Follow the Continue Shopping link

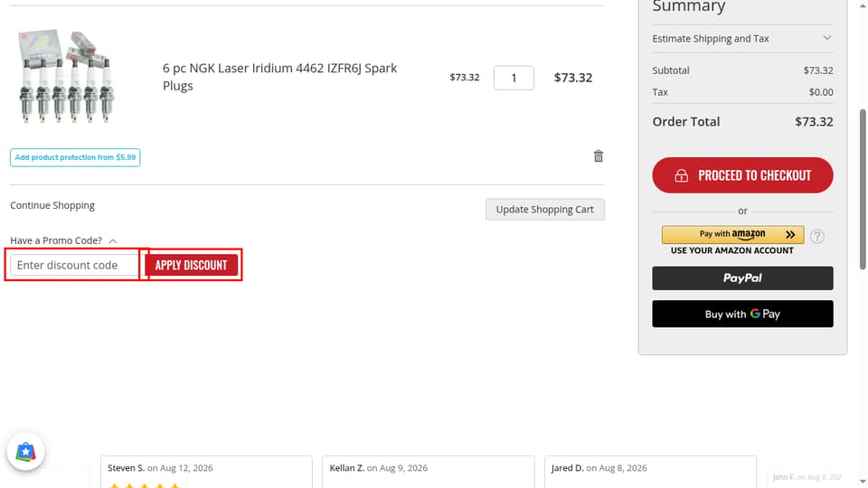52,205
